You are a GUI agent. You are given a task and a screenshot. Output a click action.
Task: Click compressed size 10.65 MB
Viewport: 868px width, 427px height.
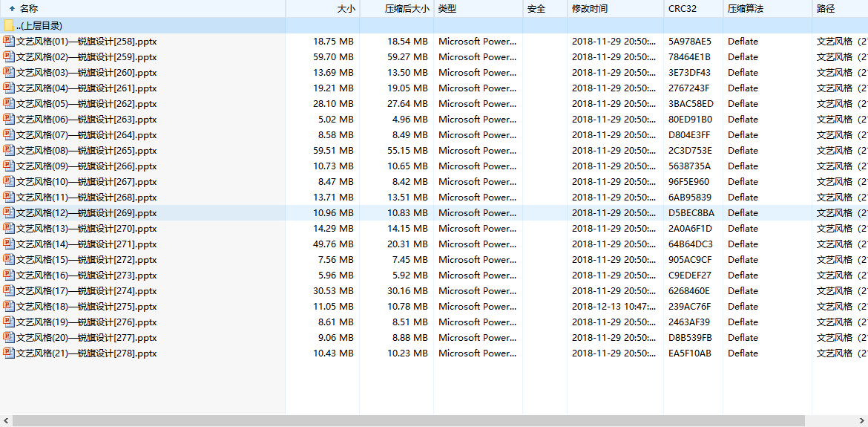coord(407,166)
